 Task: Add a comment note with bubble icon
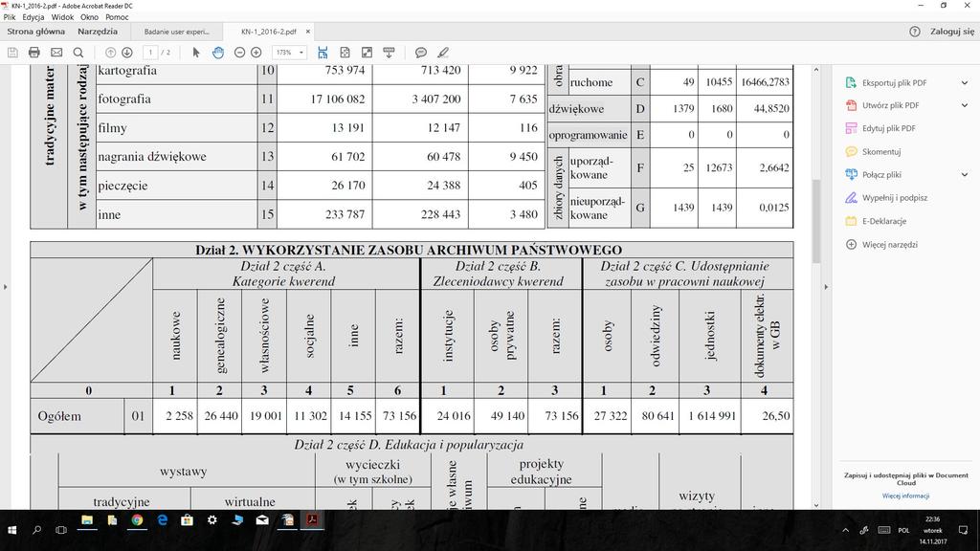click(421, 53)
